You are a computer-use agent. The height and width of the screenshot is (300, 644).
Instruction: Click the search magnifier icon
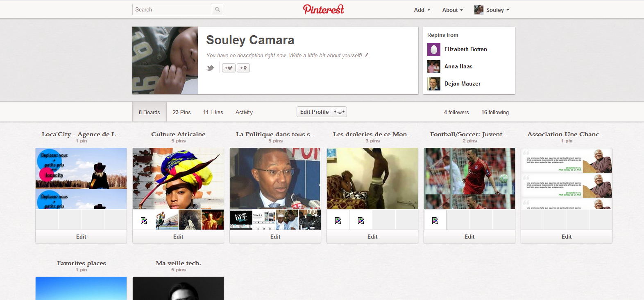click(218, 9)
